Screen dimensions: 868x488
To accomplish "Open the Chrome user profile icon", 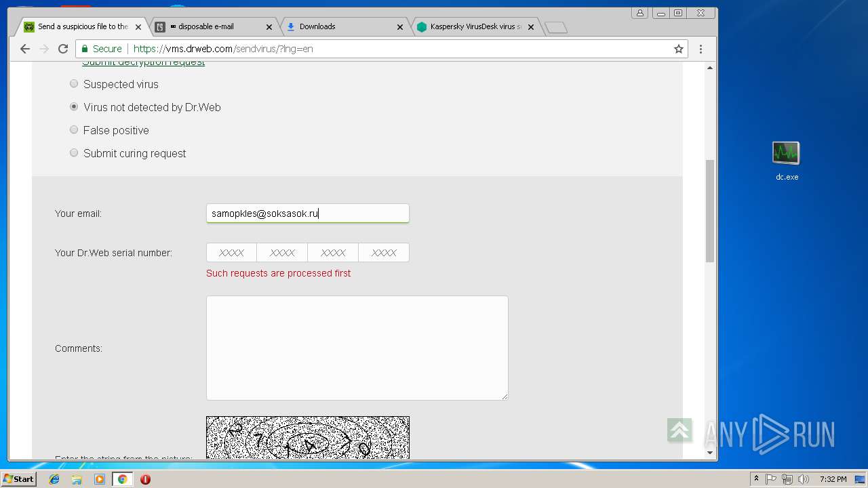I will 639,13.
